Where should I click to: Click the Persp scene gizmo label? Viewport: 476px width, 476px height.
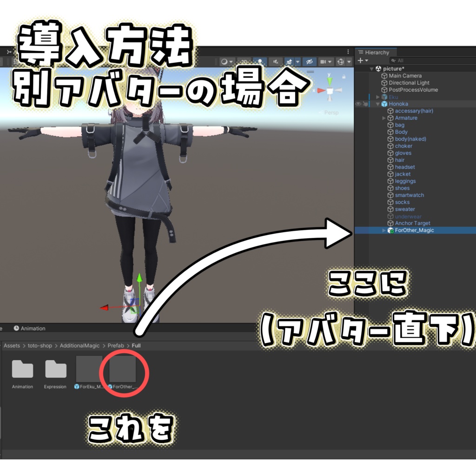click(331, 112)
